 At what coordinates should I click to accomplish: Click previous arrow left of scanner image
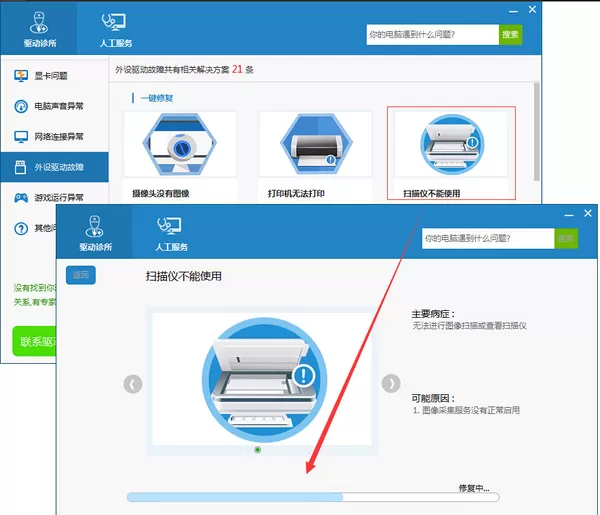click(x=133, y=384)
